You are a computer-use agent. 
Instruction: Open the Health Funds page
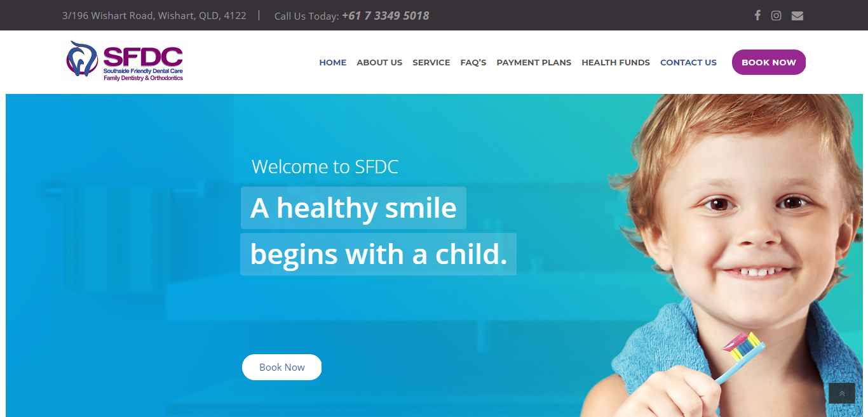pos(616,62)
